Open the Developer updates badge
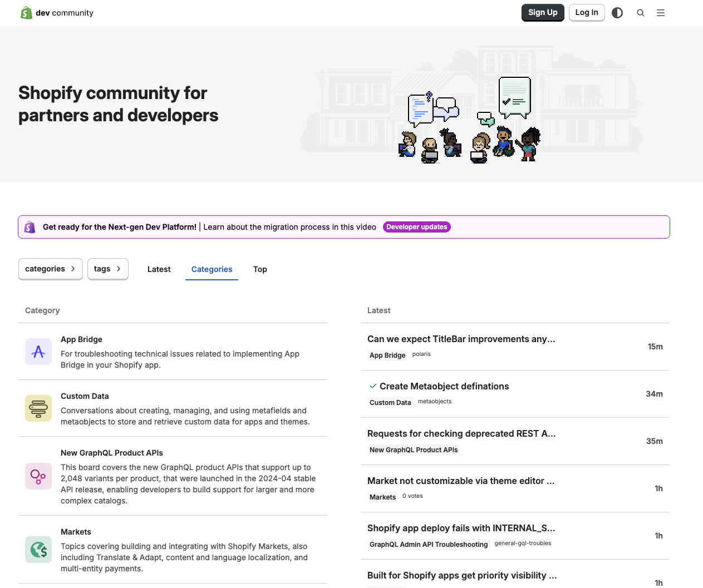 click(x=417, y=227)
